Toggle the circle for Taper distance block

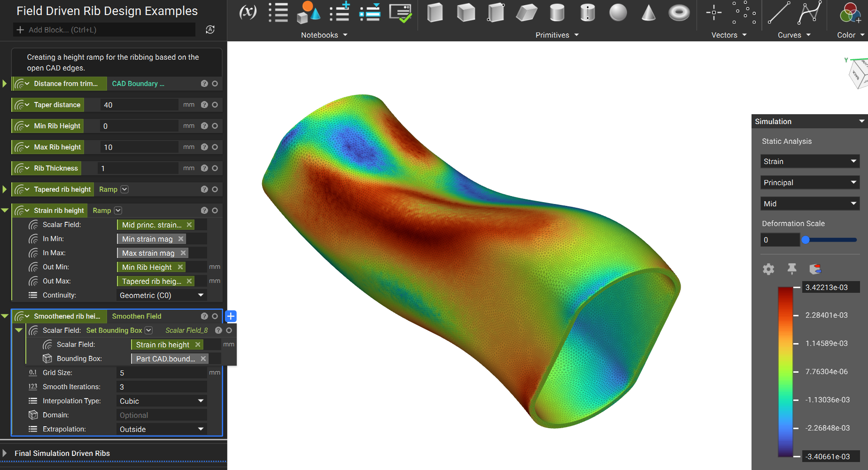click(215, 105)
